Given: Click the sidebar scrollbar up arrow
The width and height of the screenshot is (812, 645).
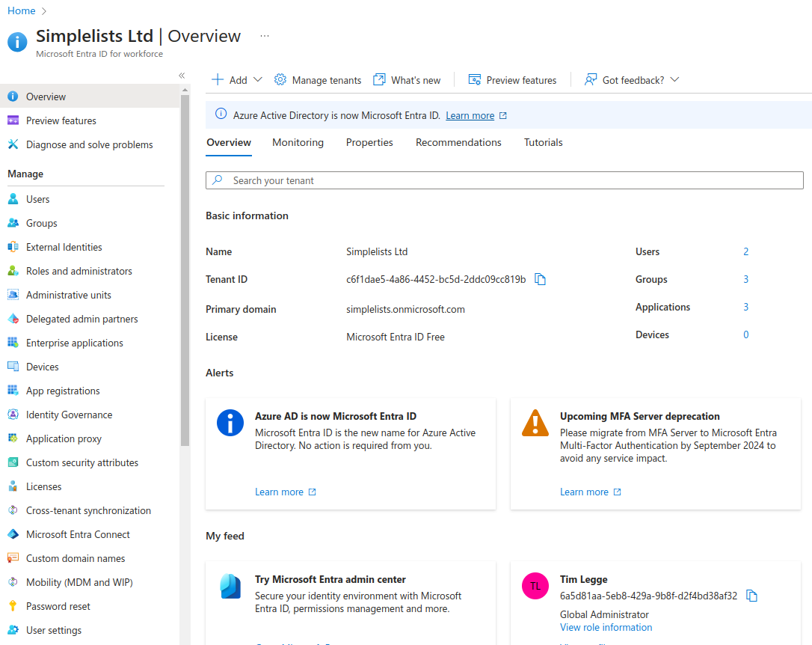Looking at the screenshot, I should click(185, 90).
